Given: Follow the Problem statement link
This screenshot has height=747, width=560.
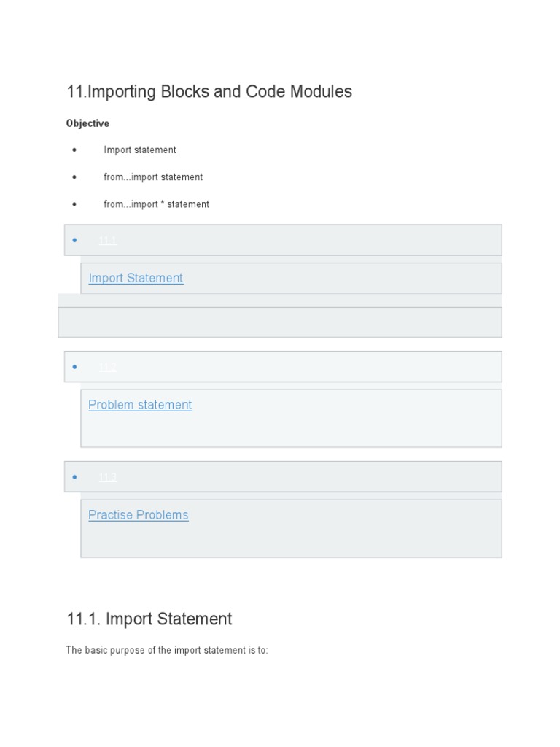Looking at the screenshot, I should pyautogui.click(x=140, y=405).
